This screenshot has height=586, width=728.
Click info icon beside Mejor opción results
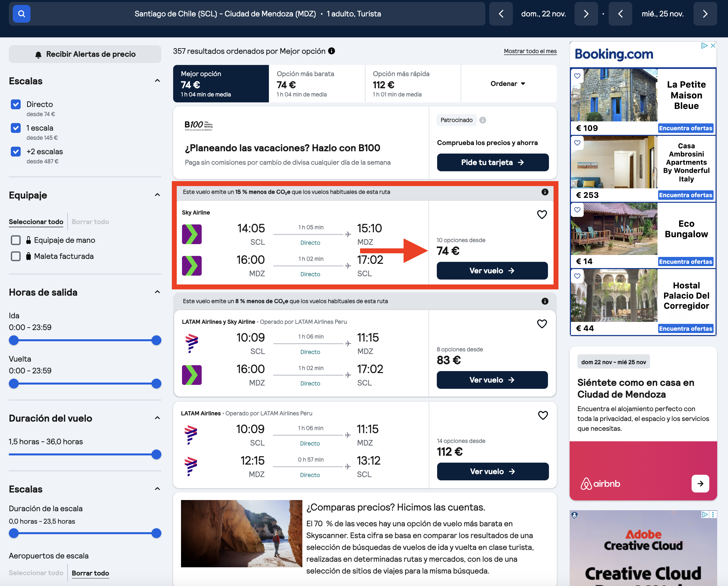(332, 51)
